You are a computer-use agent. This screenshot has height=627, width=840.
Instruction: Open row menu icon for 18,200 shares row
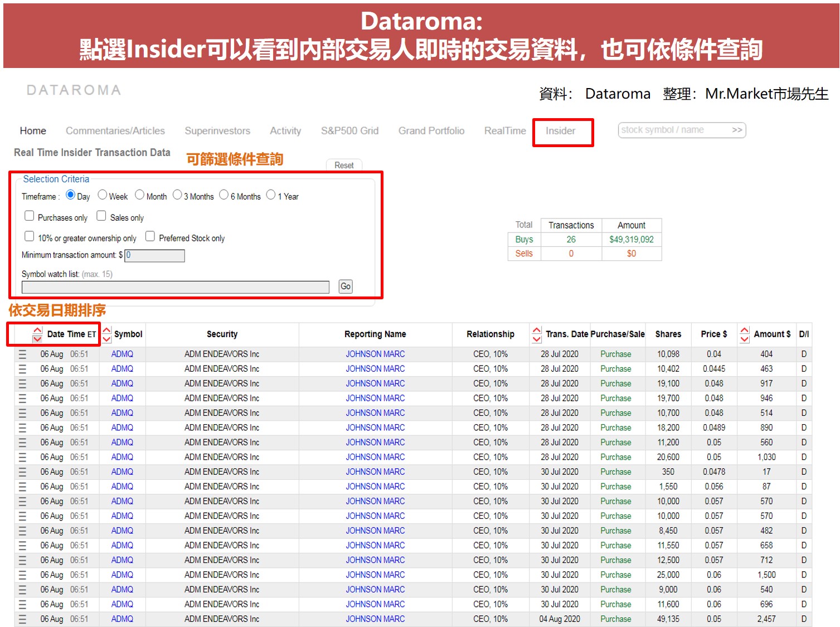coord(22,427)
